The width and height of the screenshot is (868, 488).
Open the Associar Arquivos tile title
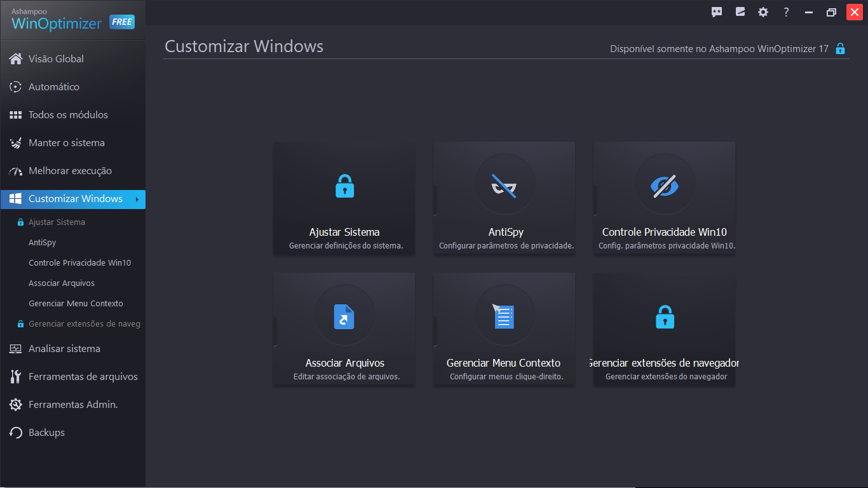pyautogui.click(x=345, y=363)
